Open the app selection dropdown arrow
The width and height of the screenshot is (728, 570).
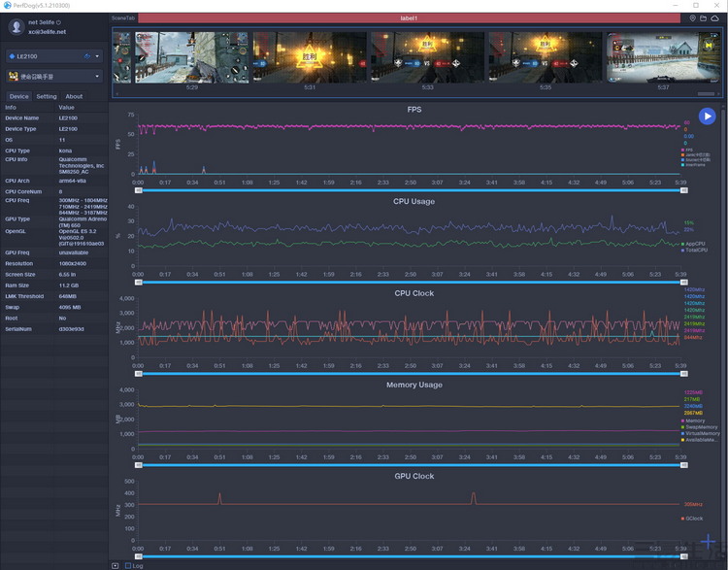tap(97, 76)
